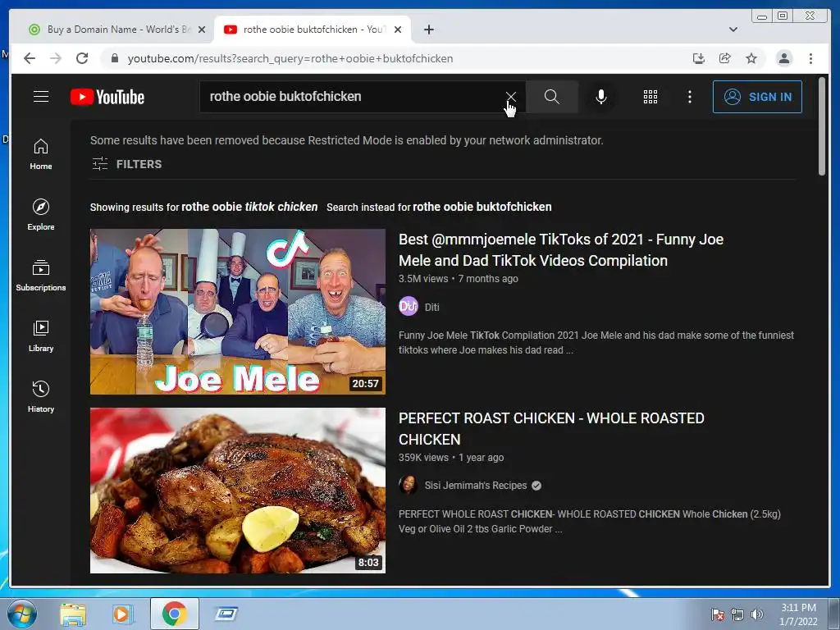Open Library in the sidebar

41,336
